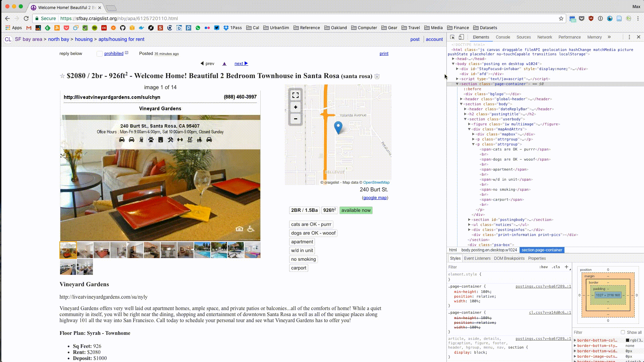
Task: Click the Styles filter input field
Action: tap(491, 267)
